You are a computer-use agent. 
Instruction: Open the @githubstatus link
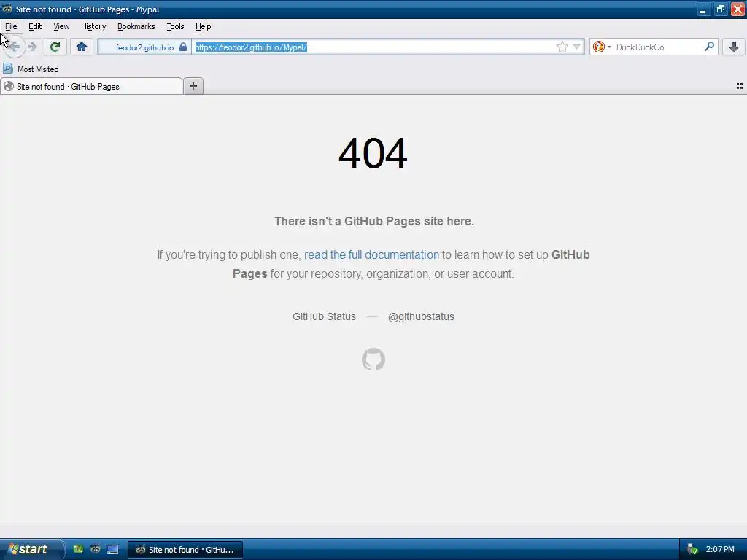tap(421, 316)
